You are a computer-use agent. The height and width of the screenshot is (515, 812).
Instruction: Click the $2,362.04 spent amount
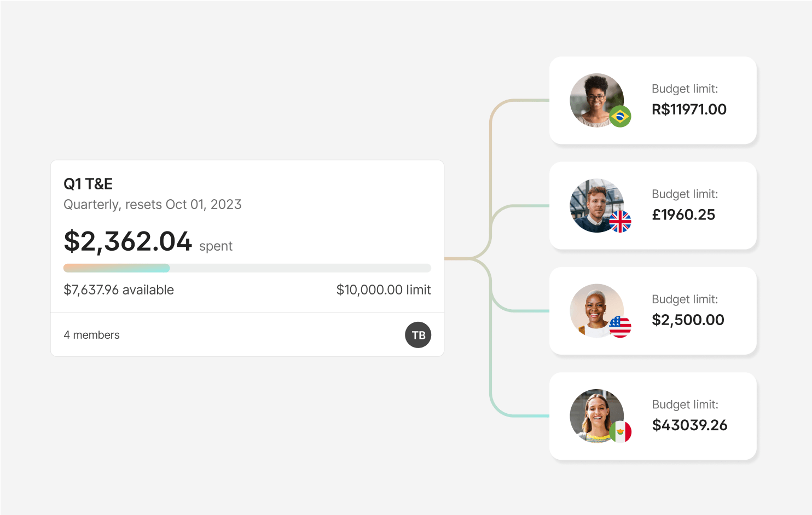pos(128,241)
